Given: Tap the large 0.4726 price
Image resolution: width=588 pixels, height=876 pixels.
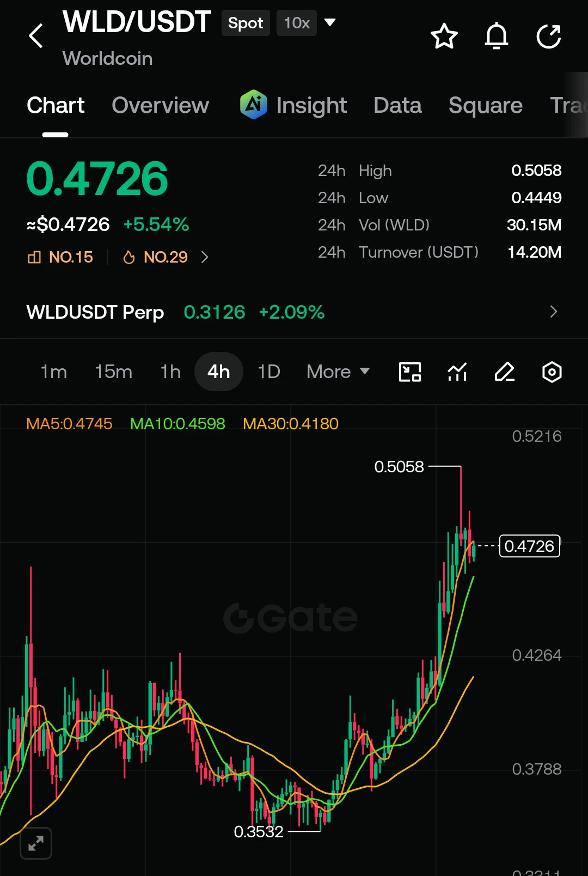Looking at the screenshot, I should click(x=97, y=179).
